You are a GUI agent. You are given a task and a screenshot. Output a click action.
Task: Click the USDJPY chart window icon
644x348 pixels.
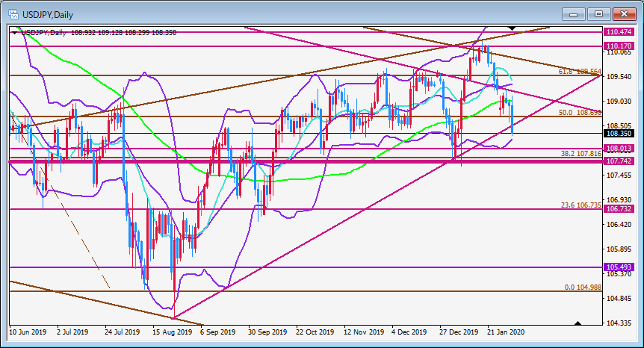[13, 14]
